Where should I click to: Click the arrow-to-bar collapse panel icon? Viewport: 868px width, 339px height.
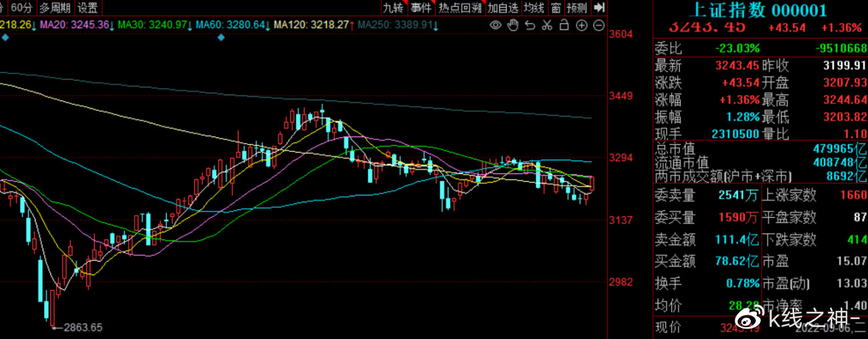click(x=598, y=7)
